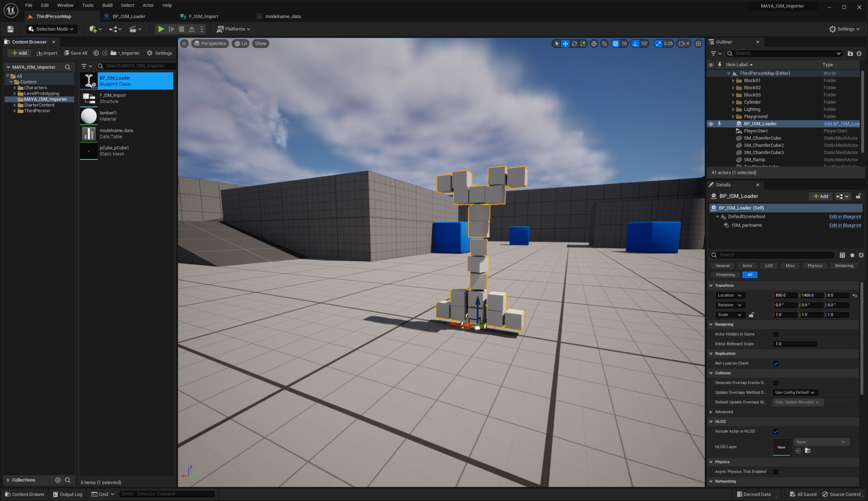
Task: Switch viewport to multi-pane layout icon
Action: tap(698, 43)
